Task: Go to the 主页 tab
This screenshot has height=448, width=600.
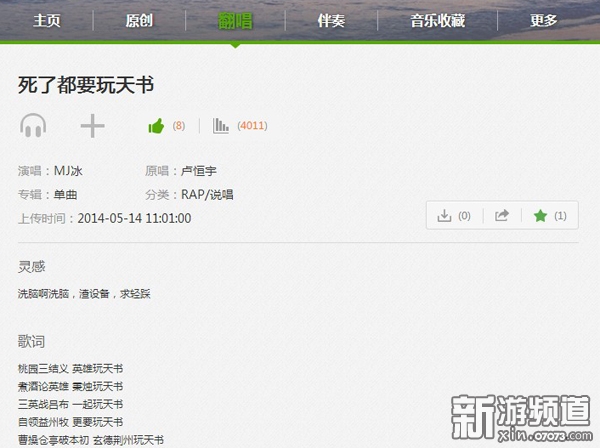Action: coord(47,20)
